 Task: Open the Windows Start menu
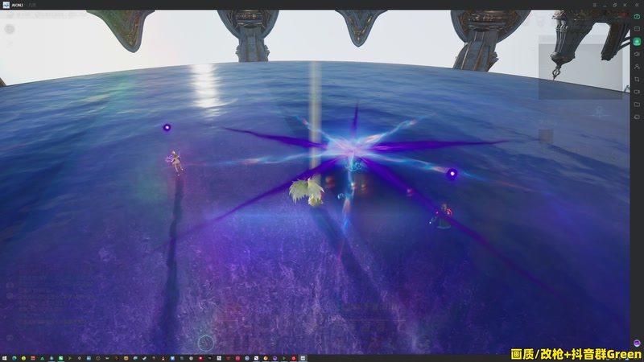4,358
